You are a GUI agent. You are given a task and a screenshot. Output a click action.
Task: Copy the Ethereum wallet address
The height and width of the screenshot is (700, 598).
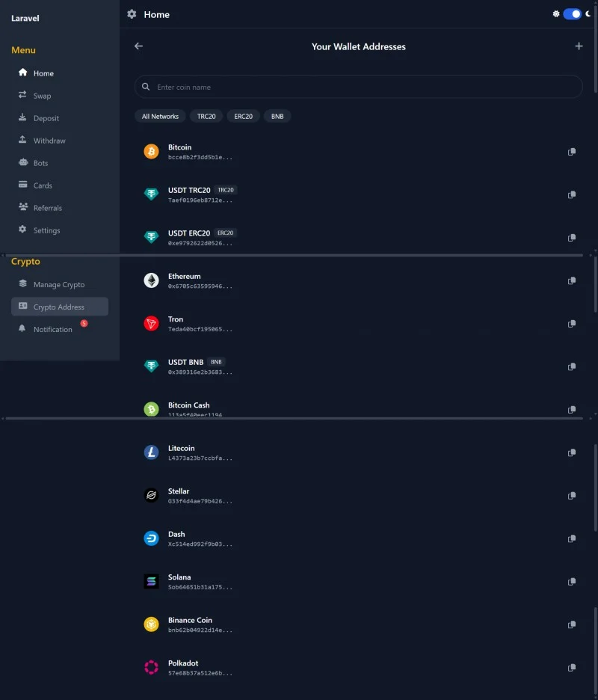(x=571, y=280)
